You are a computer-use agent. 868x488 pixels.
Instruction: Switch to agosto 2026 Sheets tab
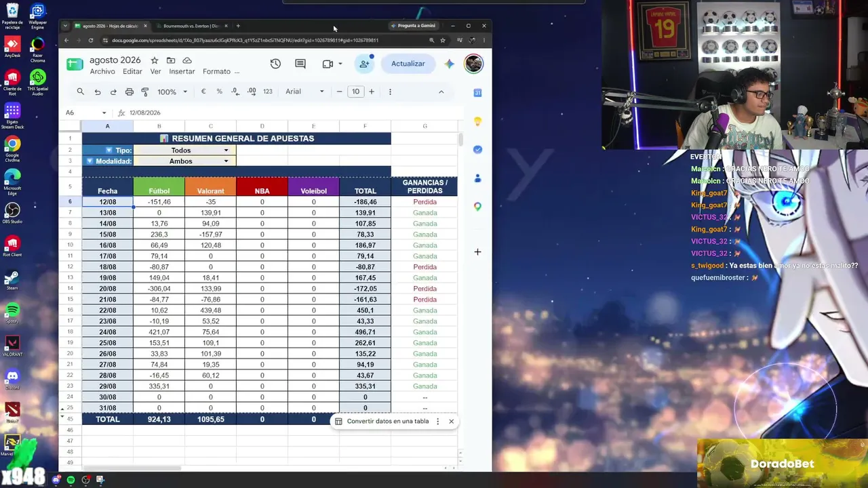[x=111, y=26]
